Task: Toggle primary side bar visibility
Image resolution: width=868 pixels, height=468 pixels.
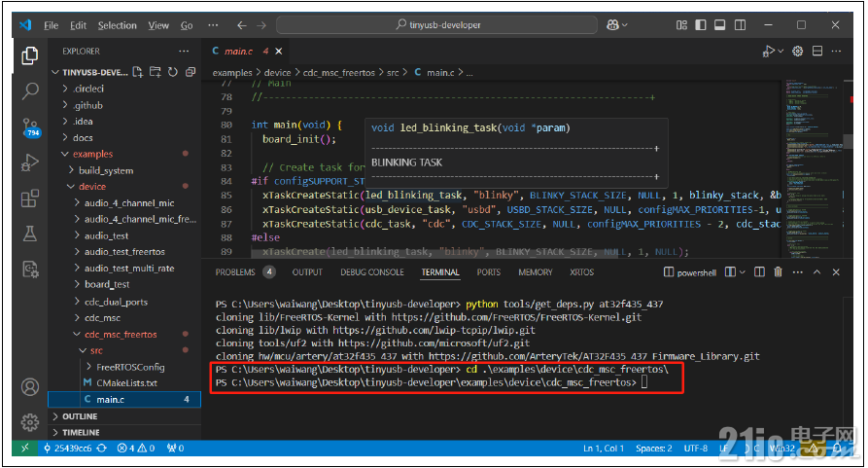Action: point(701,25)
